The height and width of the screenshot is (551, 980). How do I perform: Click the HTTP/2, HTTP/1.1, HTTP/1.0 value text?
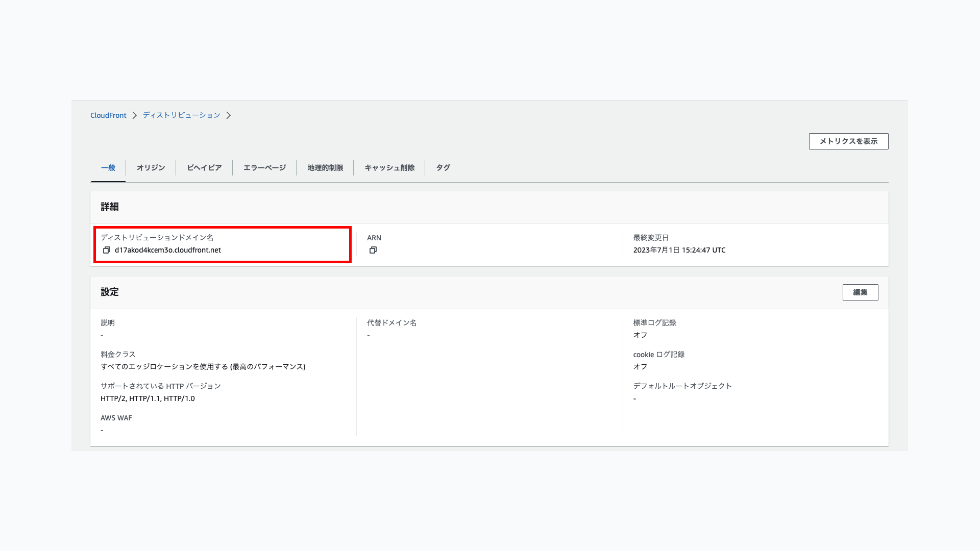pyautogui.click(x=148, y=398)
